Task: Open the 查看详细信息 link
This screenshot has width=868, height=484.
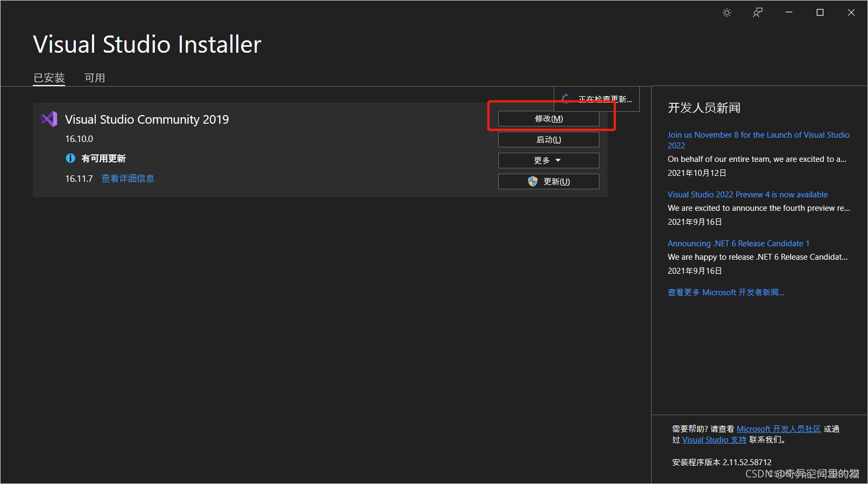Action: pos(128,178)
